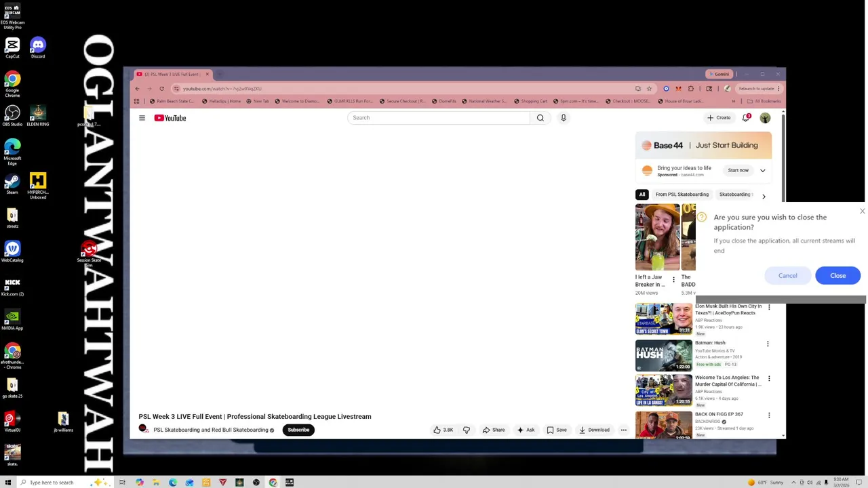
Task: Open the Palm Beach State C... bookmark
Action: tap(172, 102)
